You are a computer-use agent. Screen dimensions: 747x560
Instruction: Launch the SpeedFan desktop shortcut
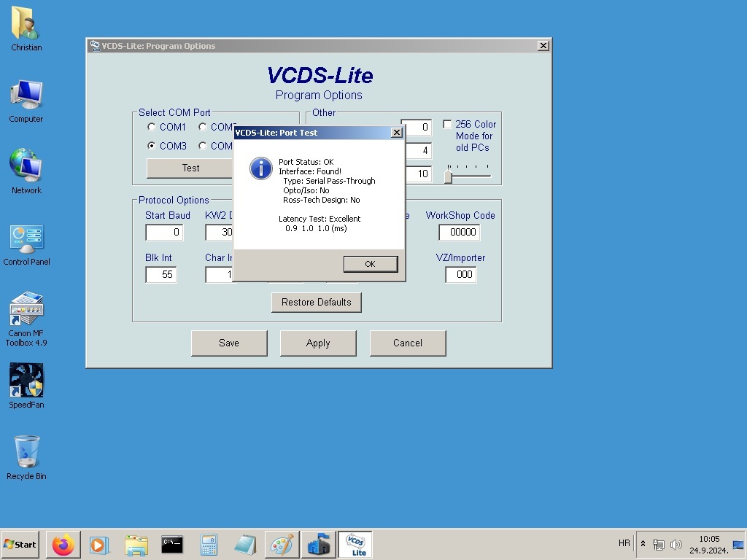(26, 386)
